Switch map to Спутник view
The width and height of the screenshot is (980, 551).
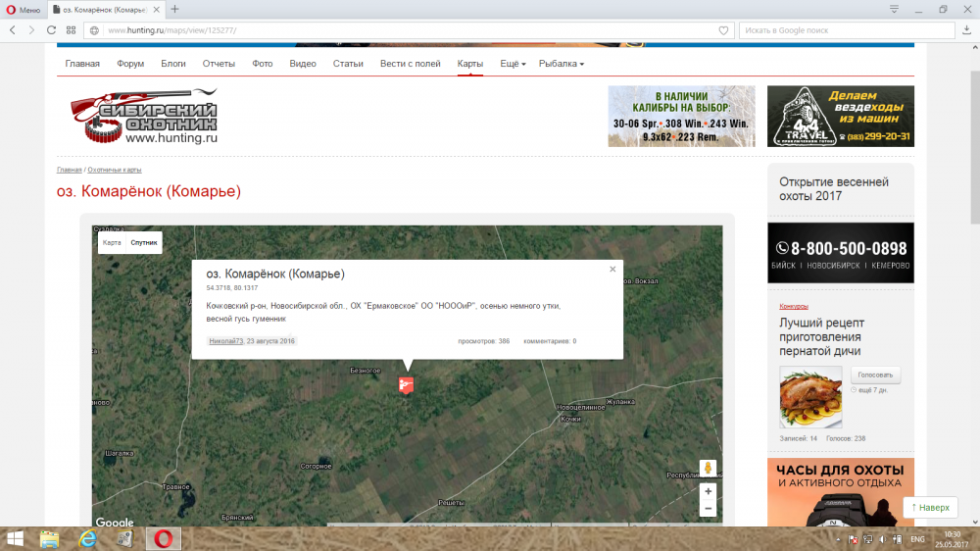tap(144, 243)
